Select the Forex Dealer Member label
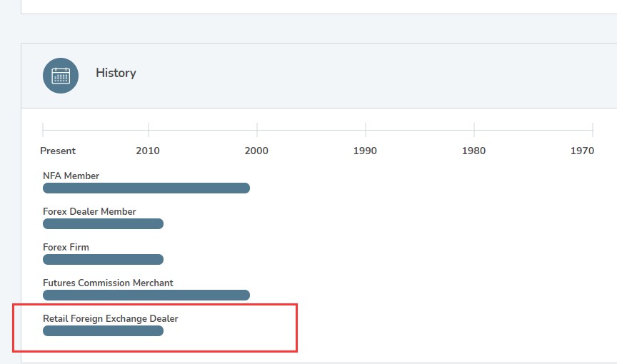This screenshot has width=617, height=364. tap(89, 211)
